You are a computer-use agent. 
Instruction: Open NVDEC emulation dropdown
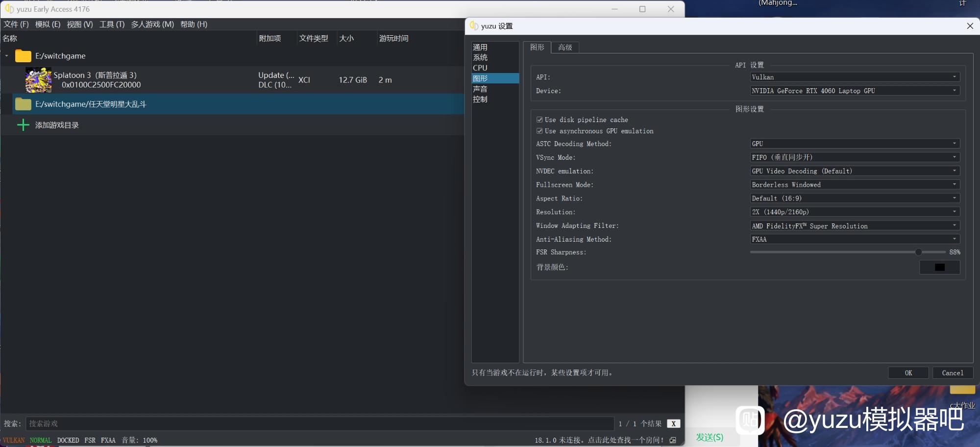(x=855, y=171)
